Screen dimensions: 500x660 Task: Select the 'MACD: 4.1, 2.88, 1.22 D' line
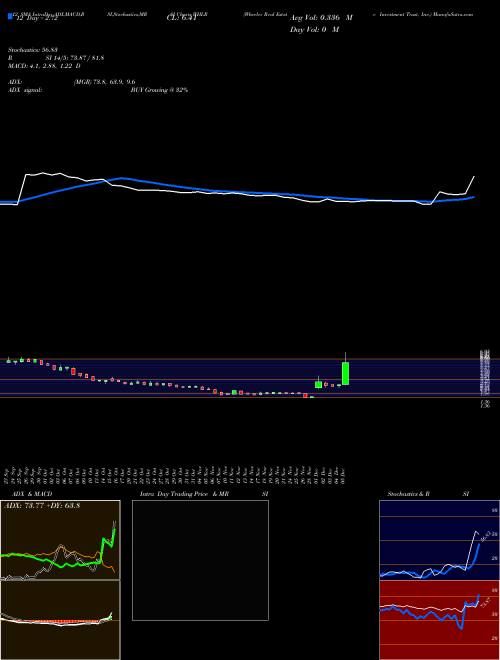click(44, 66)
